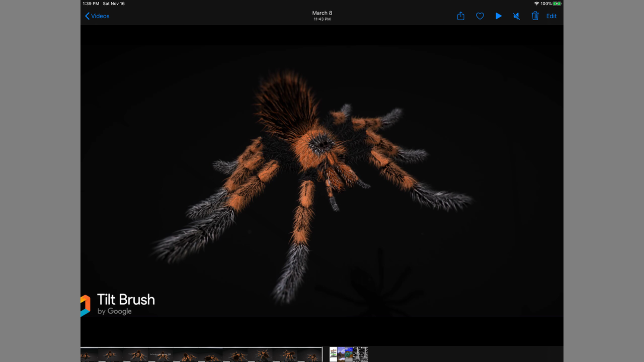Click the 'by Google' watermark text
The height and width of the screenshot is (362, 644).
114,311
